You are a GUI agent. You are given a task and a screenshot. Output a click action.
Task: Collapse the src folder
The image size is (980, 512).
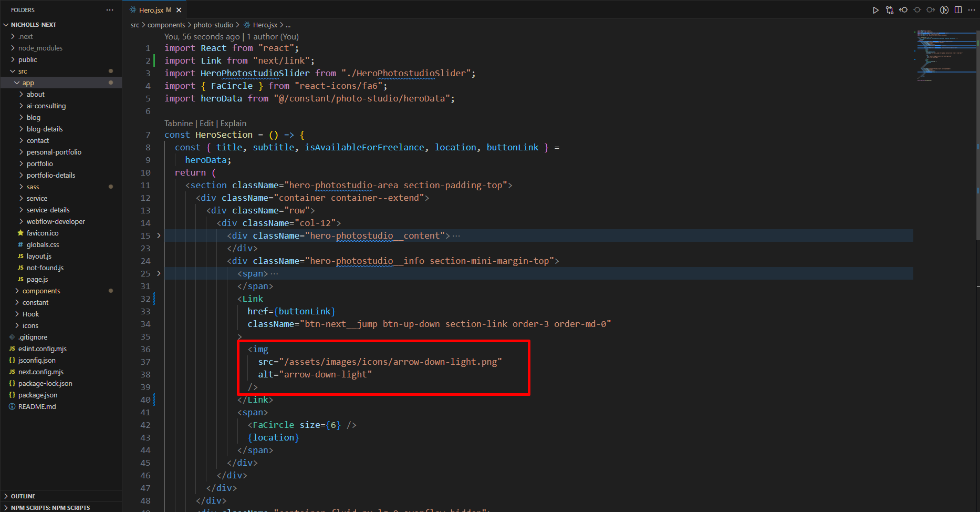23,71
